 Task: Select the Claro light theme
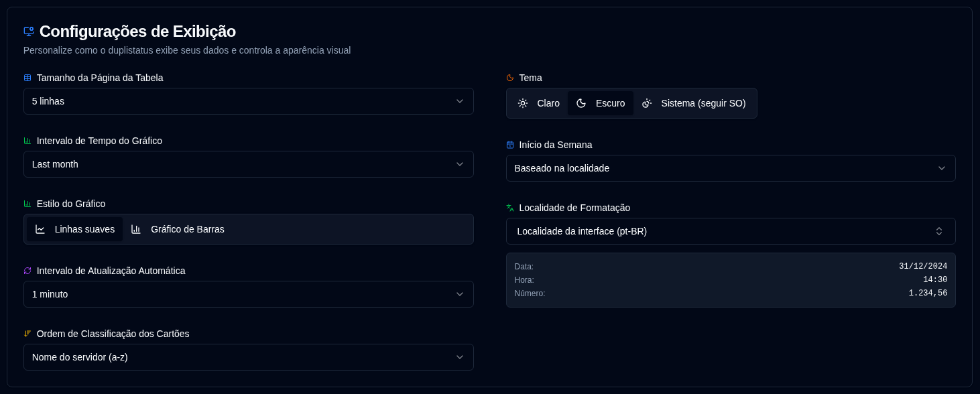538,103
